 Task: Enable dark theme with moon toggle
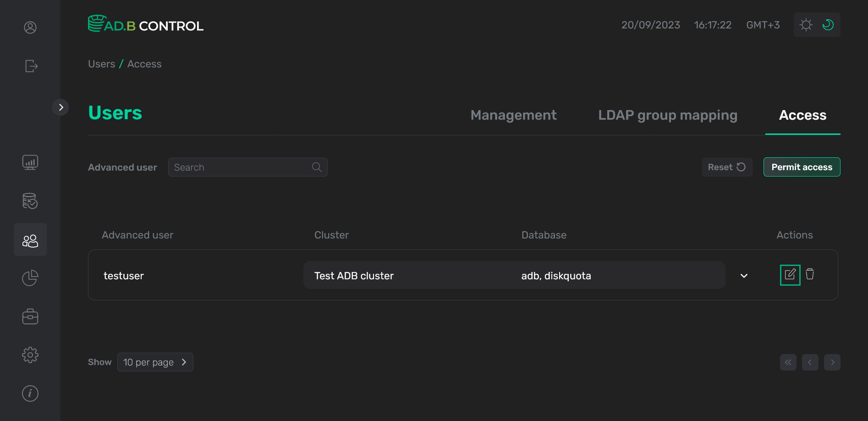[828, 25]
